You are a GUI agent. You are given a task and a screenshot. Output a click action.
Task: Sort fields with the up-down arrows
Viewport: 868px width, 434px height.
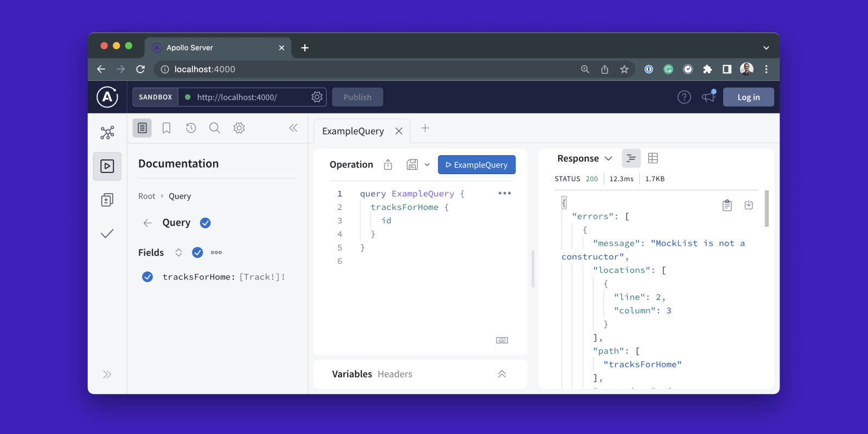(x=178, y=252)
